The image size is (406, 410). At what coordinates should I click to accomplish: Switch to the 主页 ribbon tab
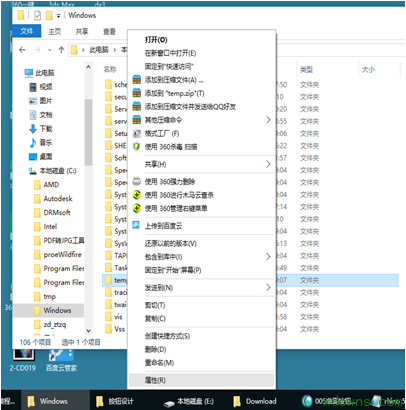55,31
